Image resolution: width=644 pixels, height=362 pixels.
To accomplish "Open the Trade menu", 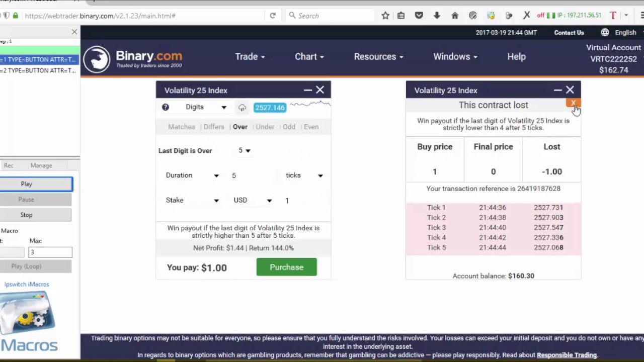I will pyautogui.click(x=250, y=57).
